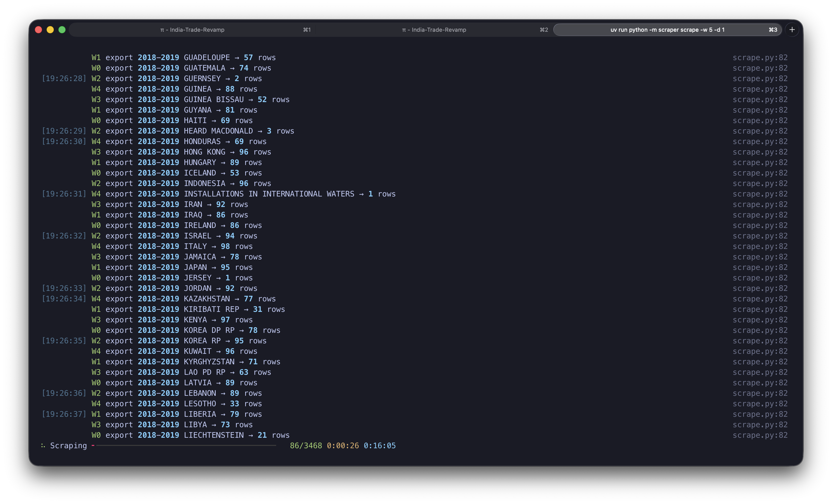Click the HEARD MACDONALD country name

[218, 131]
